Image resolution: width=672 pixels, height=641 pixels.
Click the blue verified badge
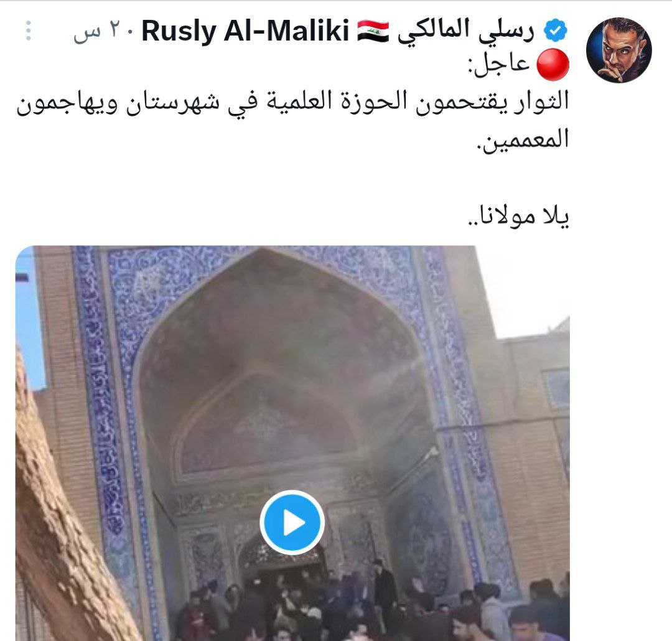[x=555, y=31]
